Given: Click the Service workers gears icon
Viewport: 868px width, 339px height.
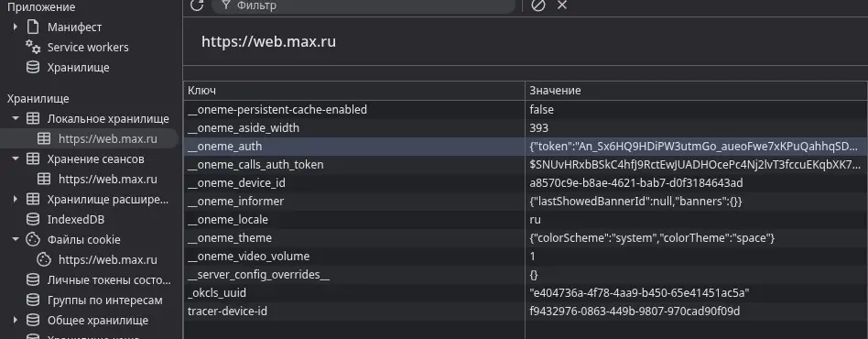Looking at the screenshot, I should (x=33, y=47).
